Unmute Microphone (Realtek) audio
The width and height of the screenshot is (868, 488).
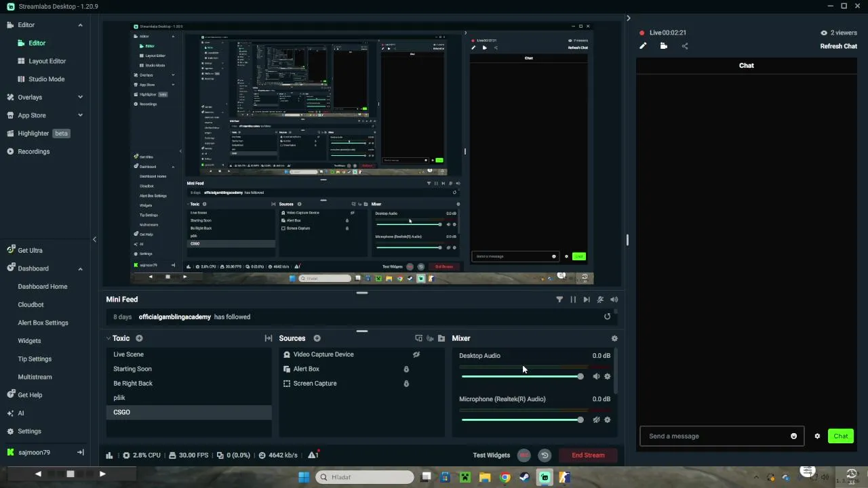click(x=596, y=420)
